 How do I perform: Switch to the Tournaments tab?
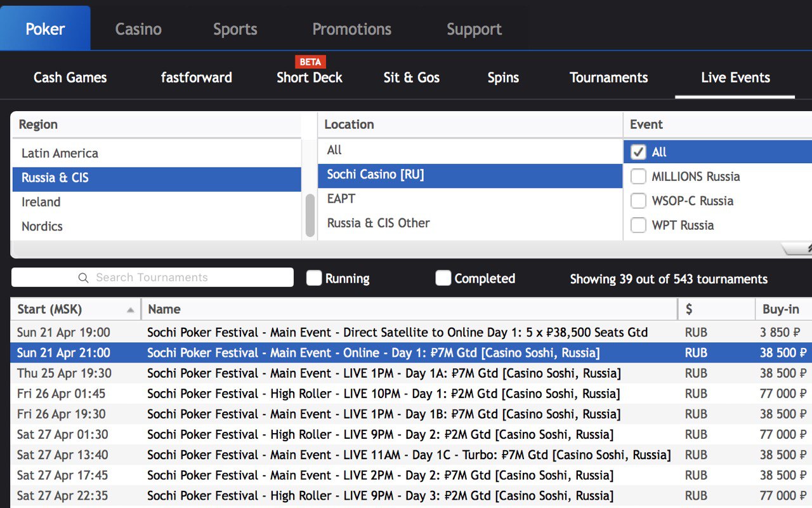608,77
